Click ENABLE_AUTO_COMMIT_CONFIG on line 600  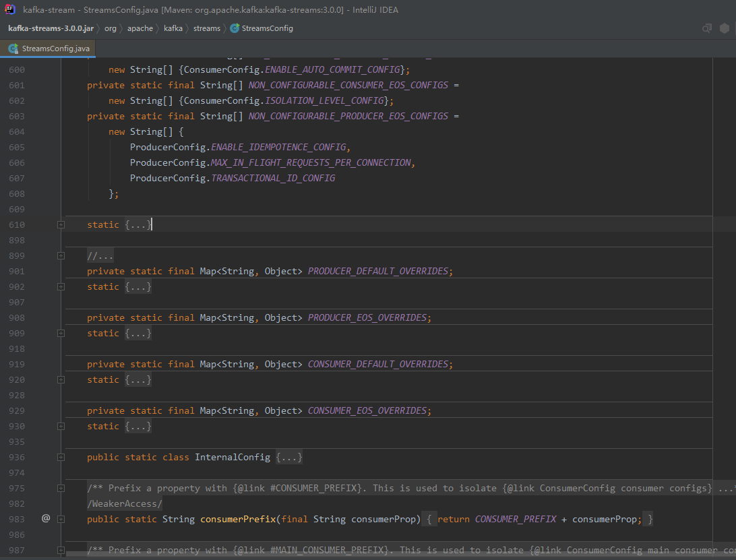332,70
